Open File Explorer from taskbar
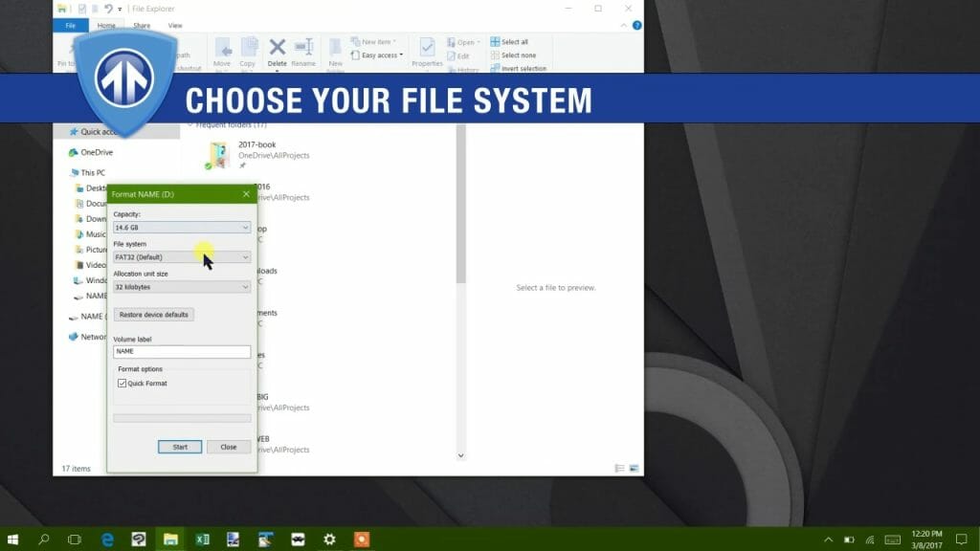This screenshot has height=551, width=980. 170,540
